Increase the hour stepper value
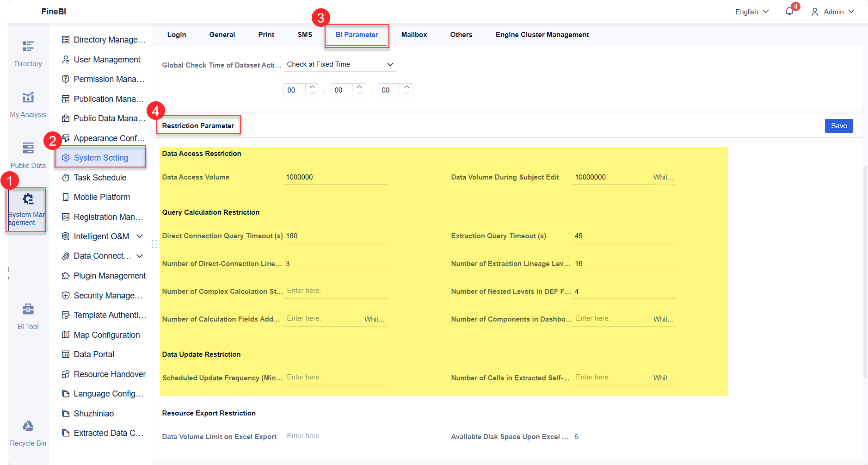 (x=312, y=87)
